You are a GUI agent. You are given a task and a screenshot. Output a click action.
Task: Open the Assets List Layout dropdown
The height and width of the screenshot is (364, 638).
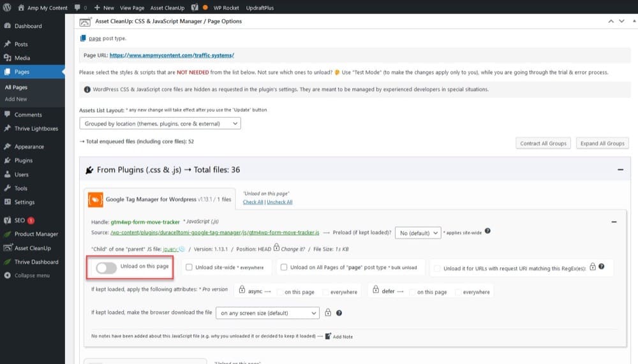(160, 124)
